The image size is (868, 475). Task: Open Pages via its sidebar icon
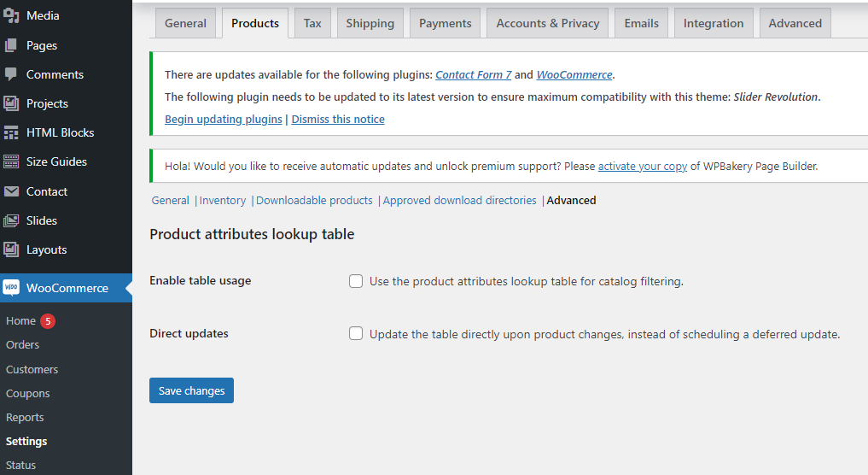pos(11,45)
